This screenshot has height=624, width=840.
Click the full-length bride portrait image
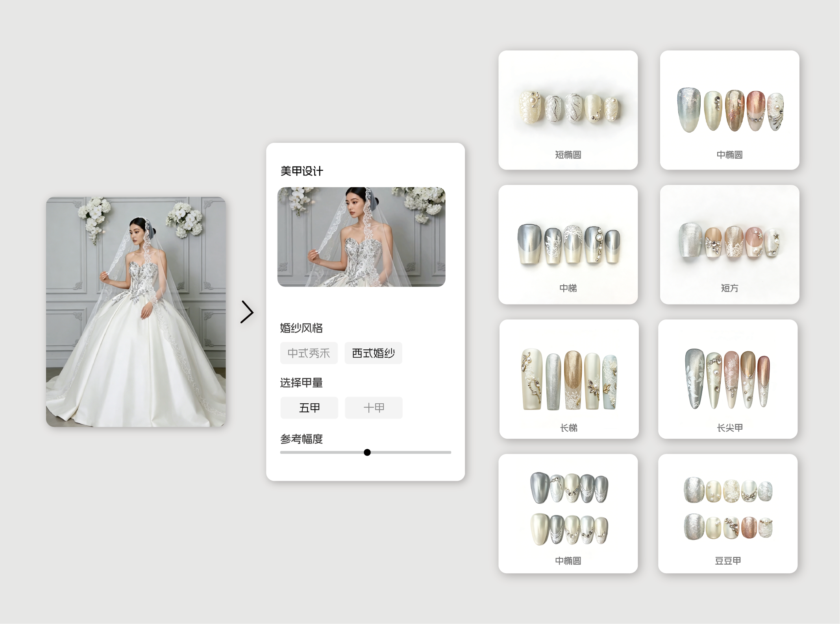pyautogui.click(x=136, y=312)
